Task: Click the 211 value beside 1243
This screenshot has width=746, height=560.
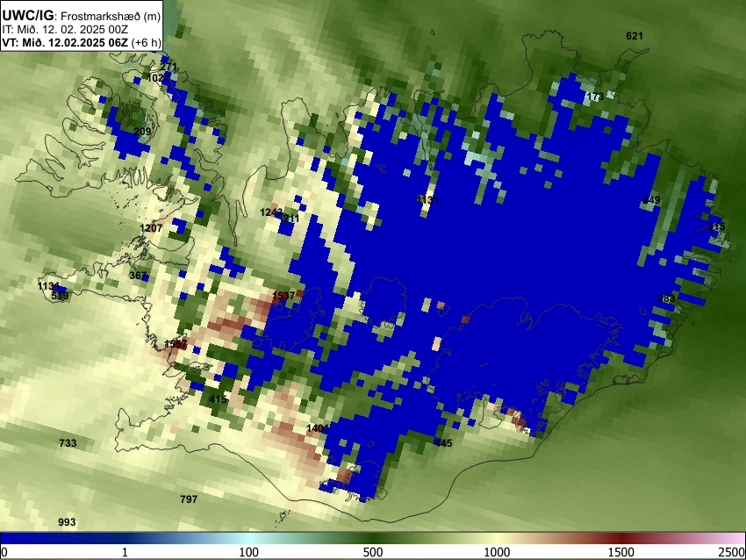Action: [x=291, y=219]
